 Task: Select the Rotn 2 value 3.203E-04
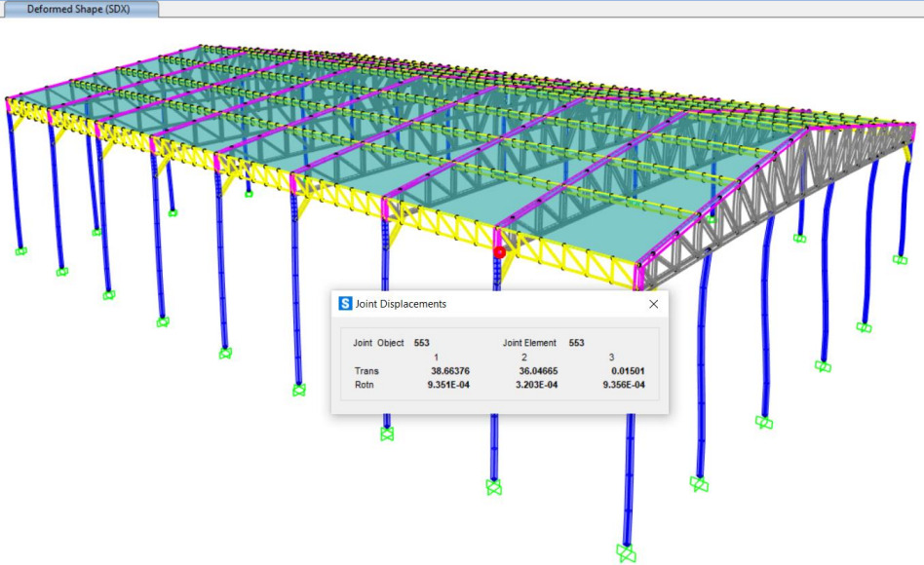click(536, 385)
